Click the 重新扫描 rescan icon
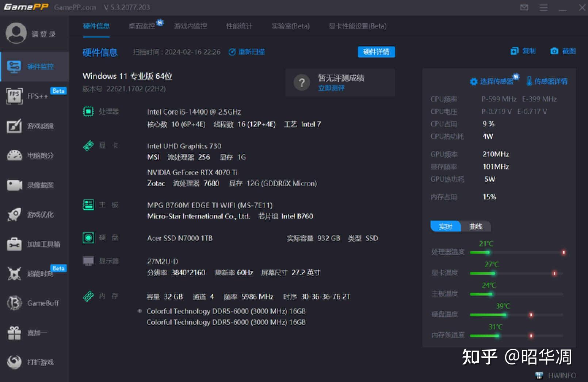Image resolution: width=588 pixels, height=382 pixels. click(232, 52)
